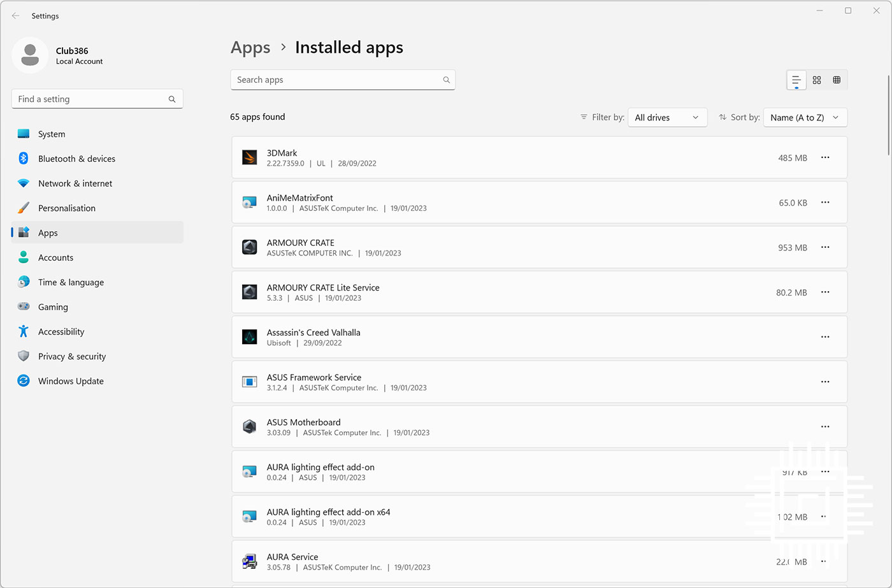Open more options for AniMeMatrixFont
892x588 pixels.
tap(825, 203)
